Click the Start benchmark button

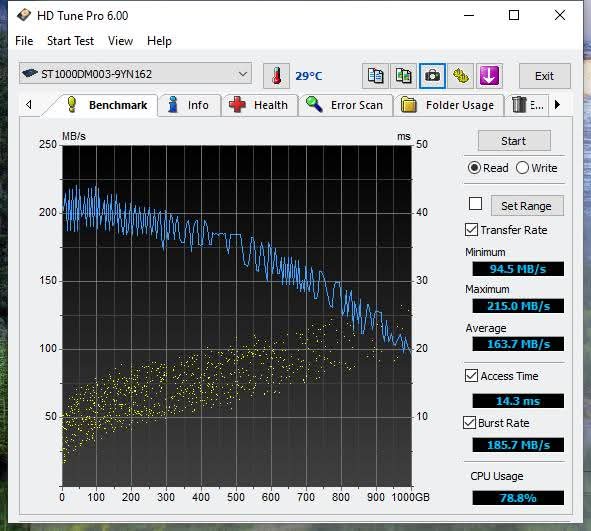514,141
